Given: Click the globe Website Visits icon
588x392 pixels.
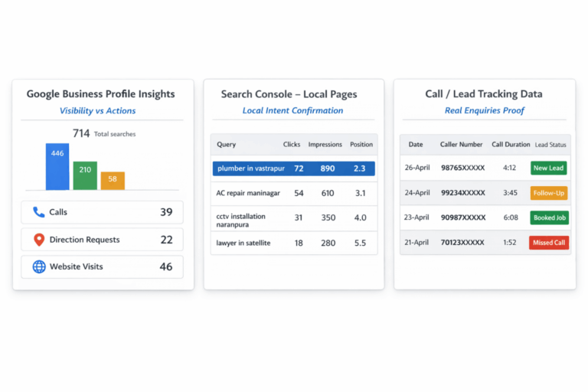Looking at the screenshot, I should [x=39, y=266].
